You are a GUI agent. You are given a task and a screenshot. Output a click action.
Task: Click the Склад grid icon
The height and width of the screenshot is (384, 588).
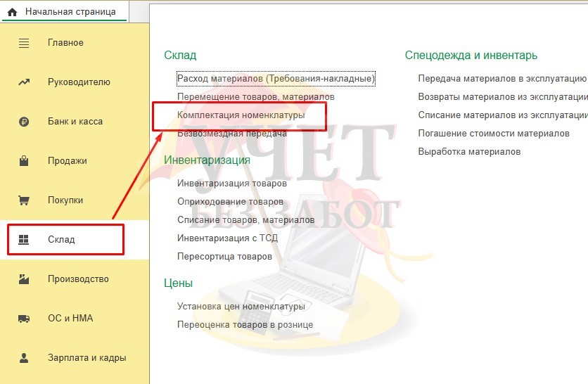pyautogui.click(x=24, y=239)
